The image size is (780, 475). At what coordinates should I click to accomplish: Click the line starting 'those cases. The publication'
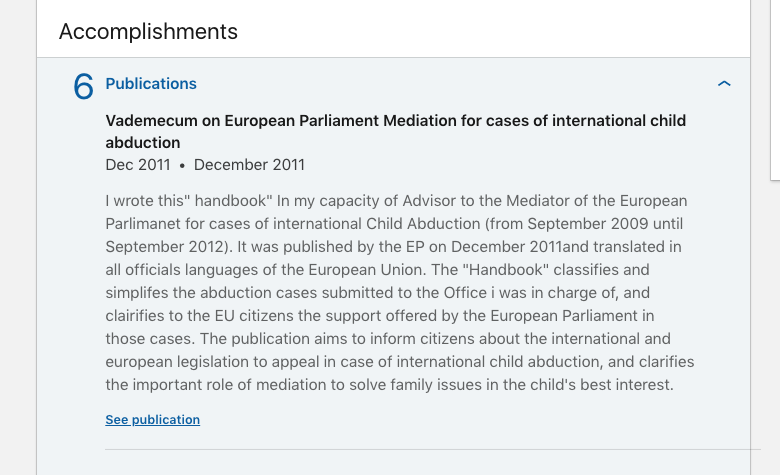pyautogui.click(x=388, y=339)
